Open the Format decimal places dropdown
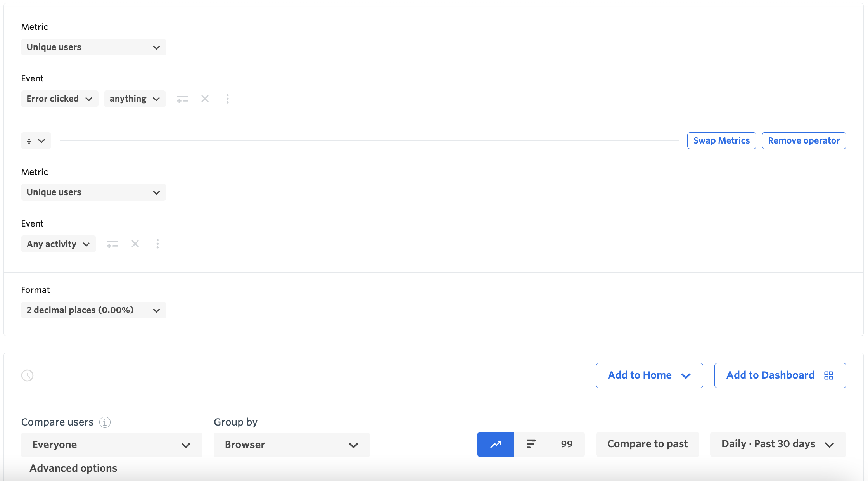868x481 pixels. (x=93, y=310)
